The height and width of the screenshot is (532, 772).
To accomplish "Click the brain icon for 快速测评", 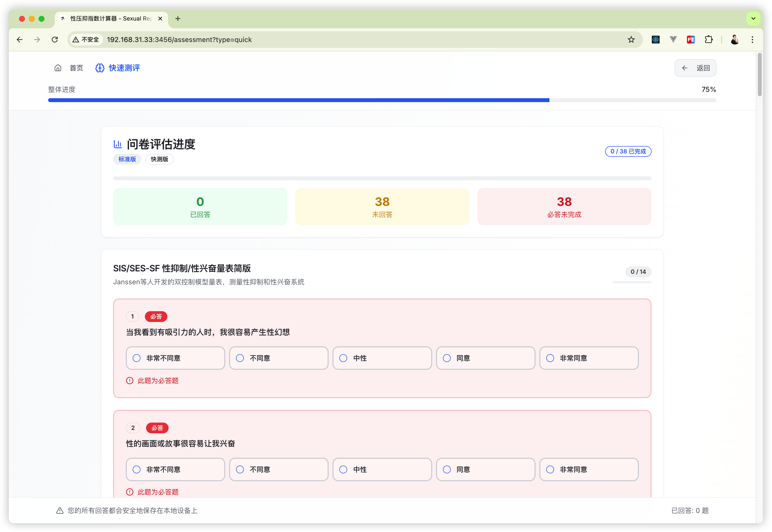I will click(x=100, y=68).
